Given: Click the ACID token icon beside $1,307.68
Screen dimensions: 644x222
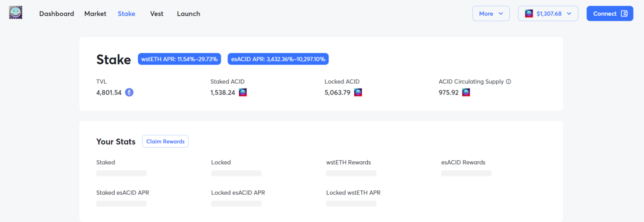Looking at the screenshot, I should pos(529,14).
